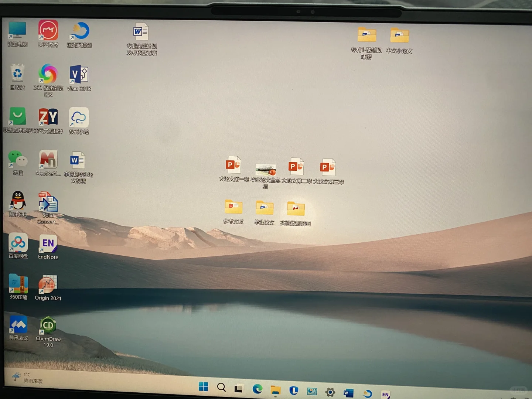Launch Microsoft Edge from the taskbar

click(x=257, y=389)
